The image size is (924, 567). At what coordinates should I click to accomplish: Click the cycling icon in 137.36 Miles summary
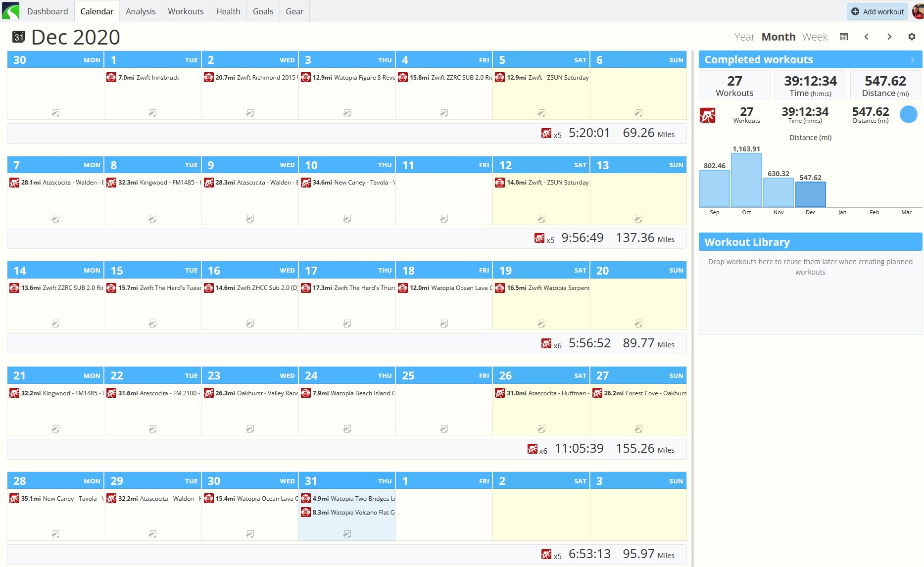[539, 238]
